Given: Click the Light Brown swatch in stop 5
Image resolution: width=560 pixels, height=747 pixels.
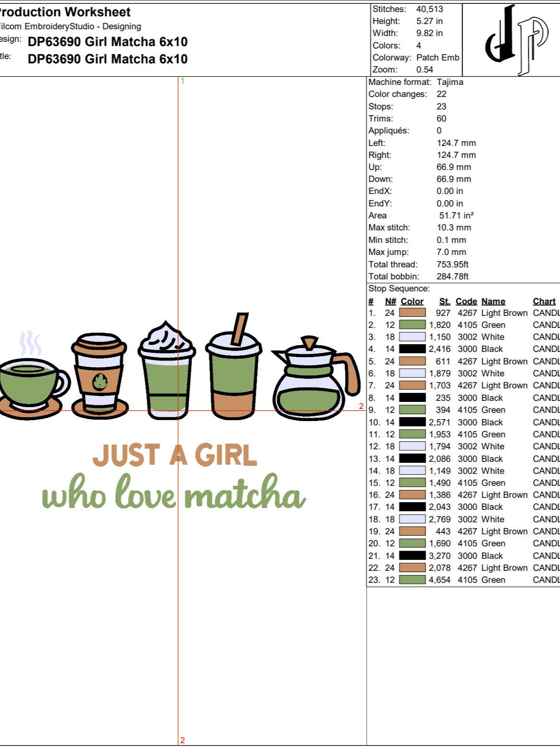Looking at the screenshot, I should pos(412,361).
